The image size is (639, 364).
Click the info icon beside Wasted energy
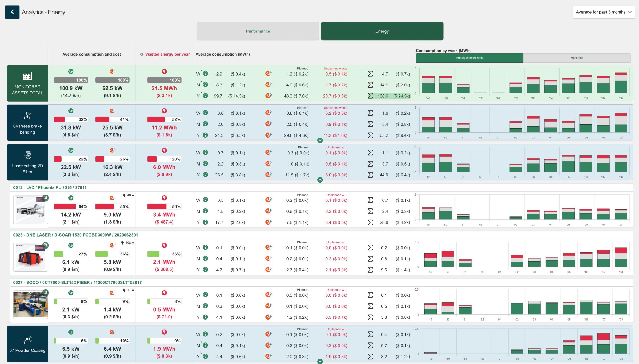[142, 54]
